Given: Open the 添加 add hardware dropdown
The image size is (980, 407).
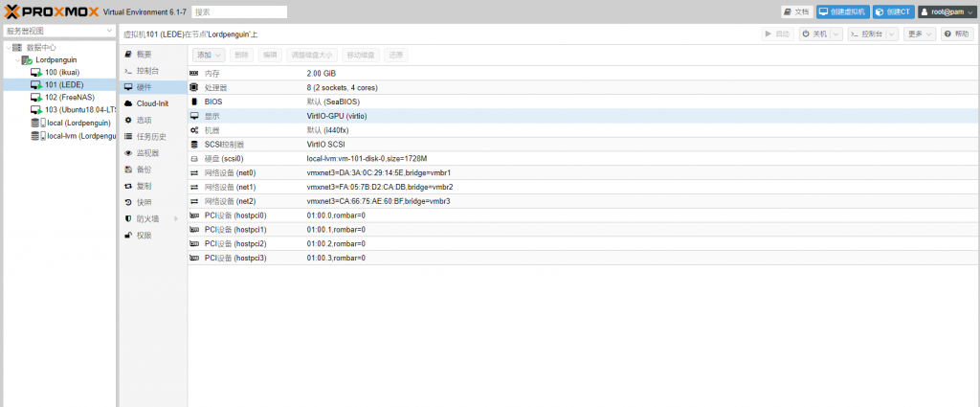Looking at the screenshot, I should [208, 56].
